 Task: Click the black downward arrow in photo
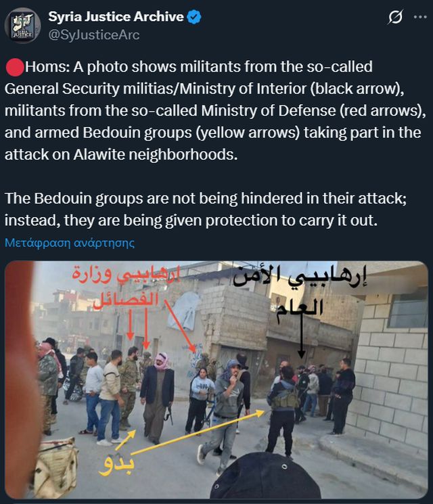301,334
